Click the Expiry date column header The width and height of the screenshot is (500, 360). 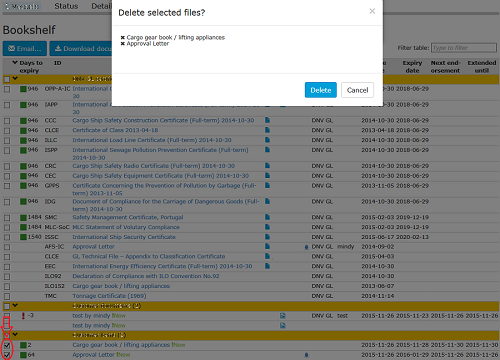(412, 67)
